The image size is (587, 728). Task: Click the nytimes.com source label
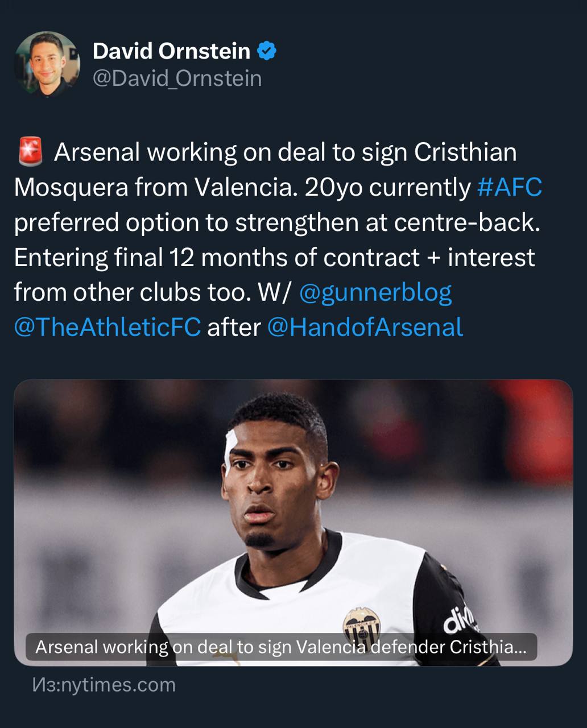(x=104, y=685)
